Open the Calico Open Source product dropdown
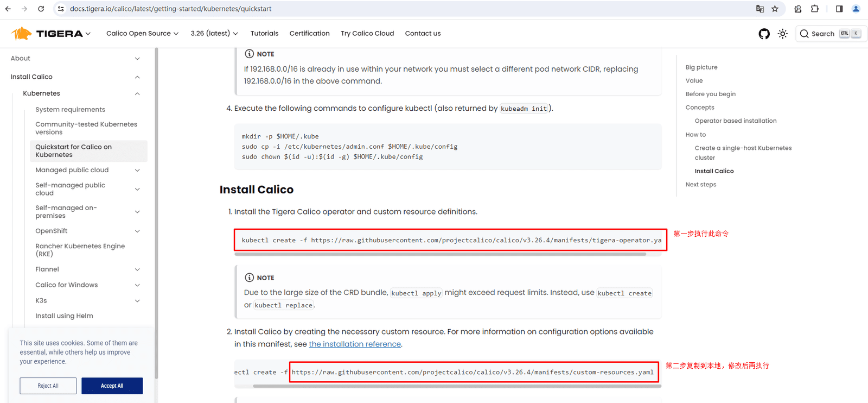The height and width of the screenshot is (403, 868). coord(142,34)
